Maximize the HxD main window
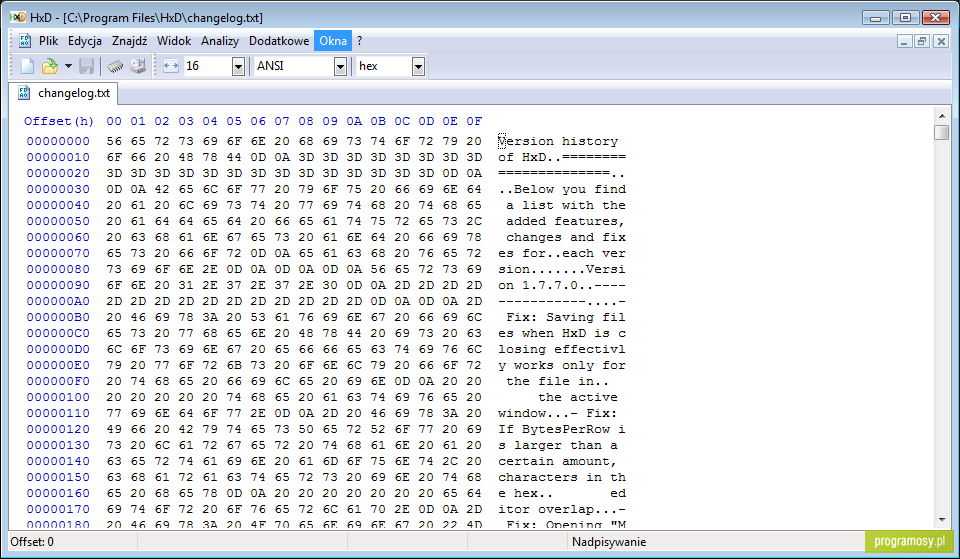This screenshot has height=559, width=960. [x=906, y=18]
